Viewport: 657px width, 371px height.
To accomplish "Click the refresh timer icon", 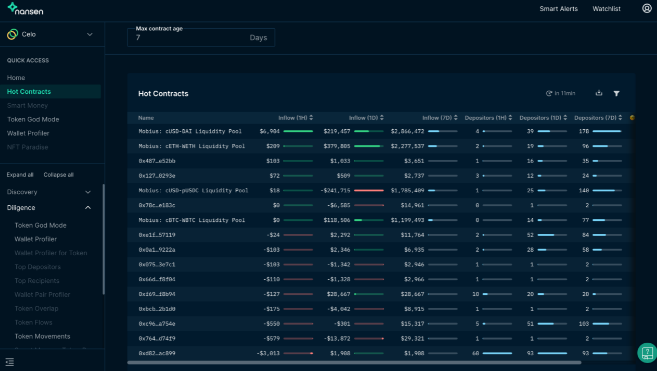I will (548, 93).
